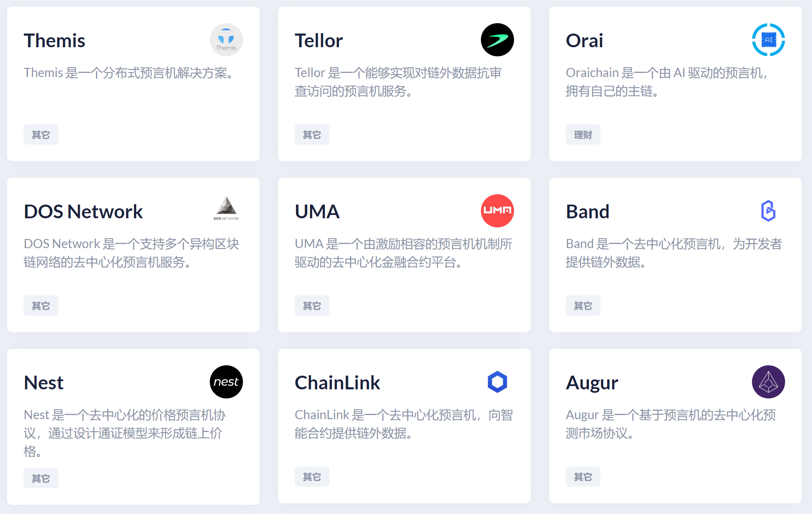Open the Band card description text
This screenshot has height=514, width=812.
pyautogui.click(x=674, y=253)
